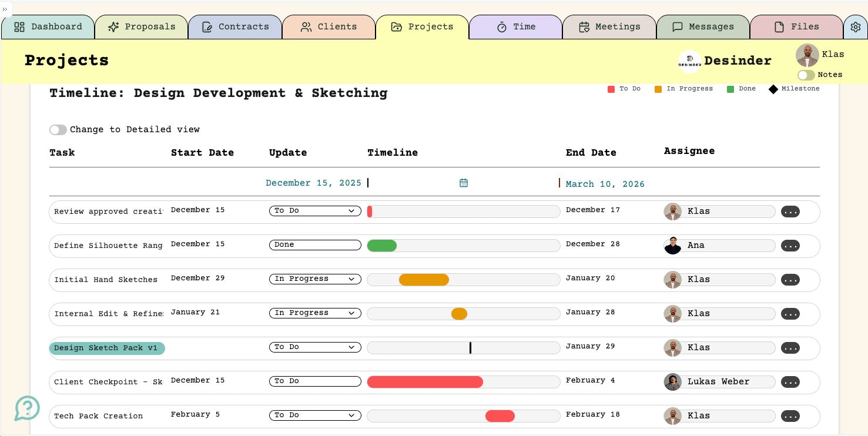868x436 pixels.
Task: Click the Clients people icon
Action: tap(305, 27)
